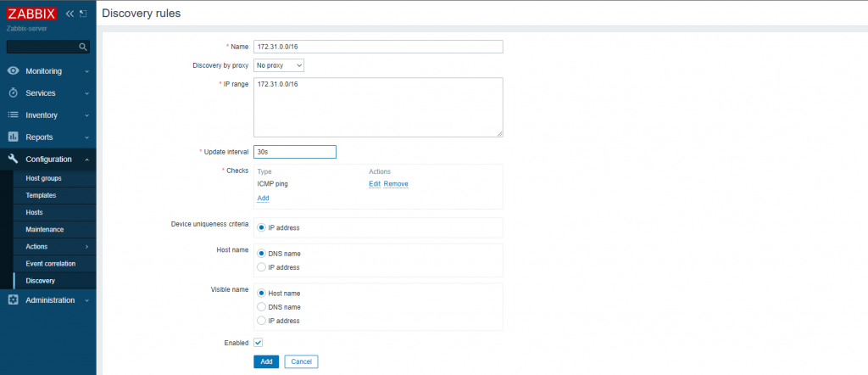Expand the Monitoring menu chevron
This screenshot has height=375, width=868.
click(x=87, y=71)
